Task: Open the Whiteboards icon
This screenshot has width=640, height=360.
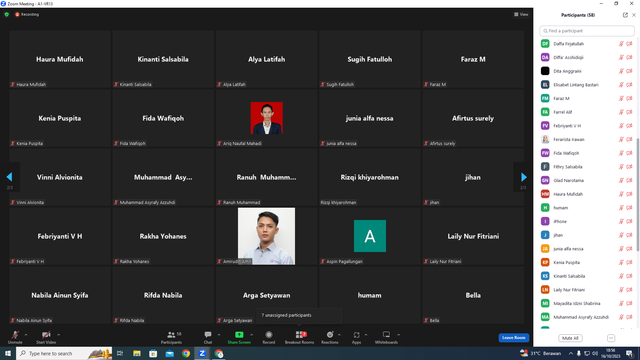Action: [386, 335]
